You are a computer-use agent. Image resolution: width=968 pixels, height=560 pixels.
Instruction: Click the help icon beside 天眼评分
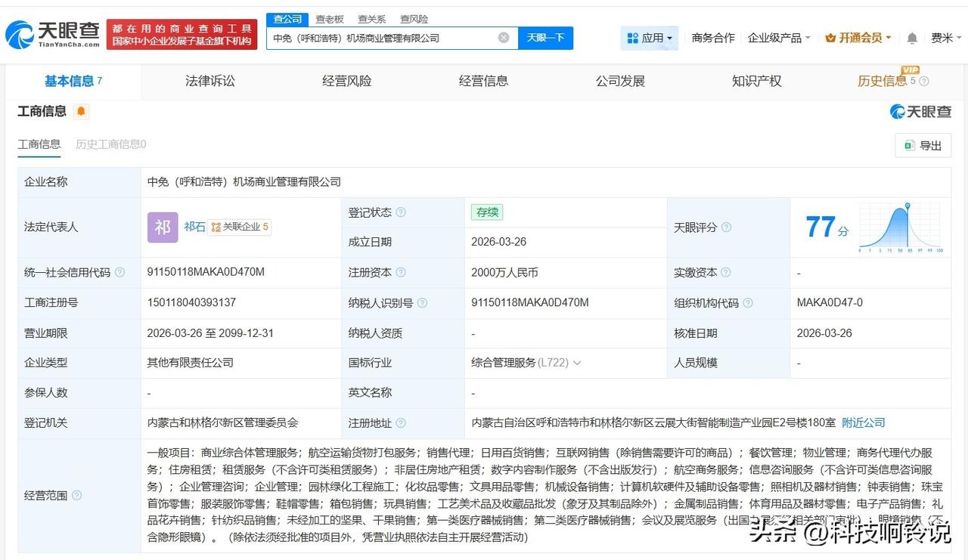click(726, 227)
